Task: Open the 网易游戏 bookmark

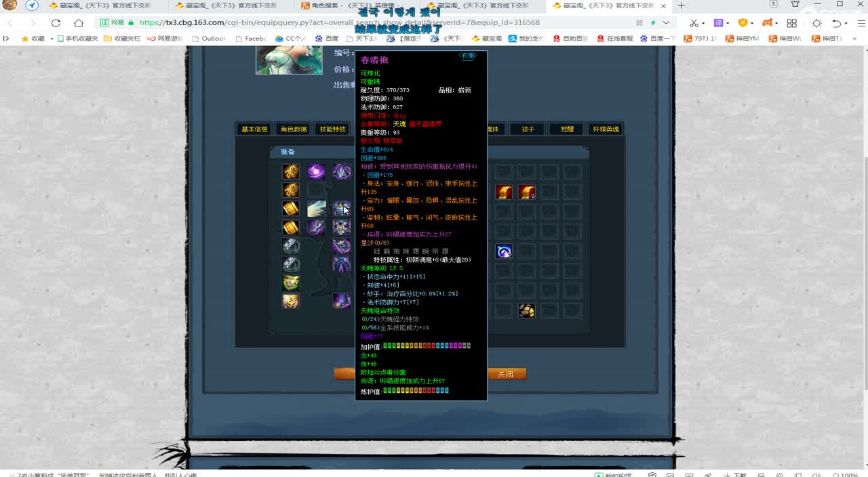Action: [x=165, y=39]
